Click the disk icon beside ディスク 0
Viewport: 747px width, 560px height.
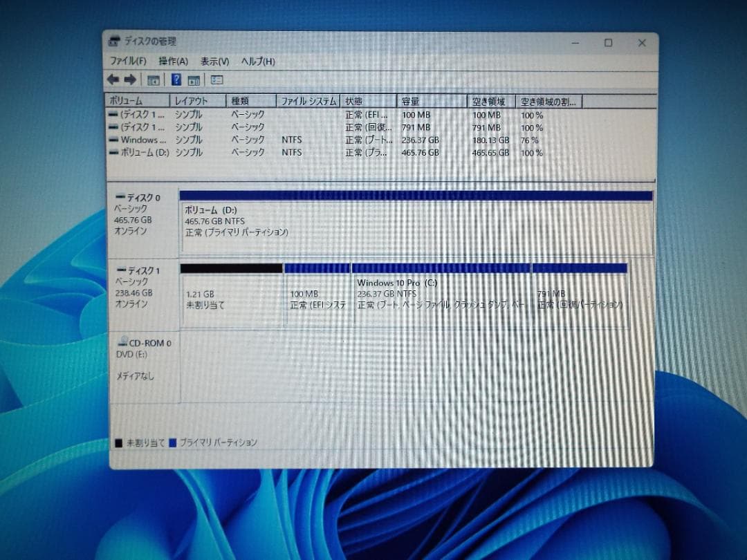click(120, 198)
